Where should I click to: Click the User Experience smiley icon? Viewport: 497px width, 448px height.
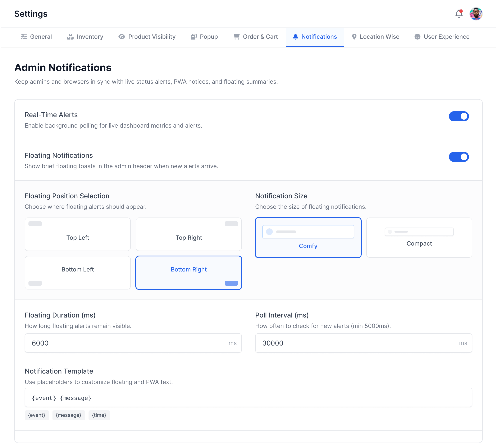click(x=417, y=37)
